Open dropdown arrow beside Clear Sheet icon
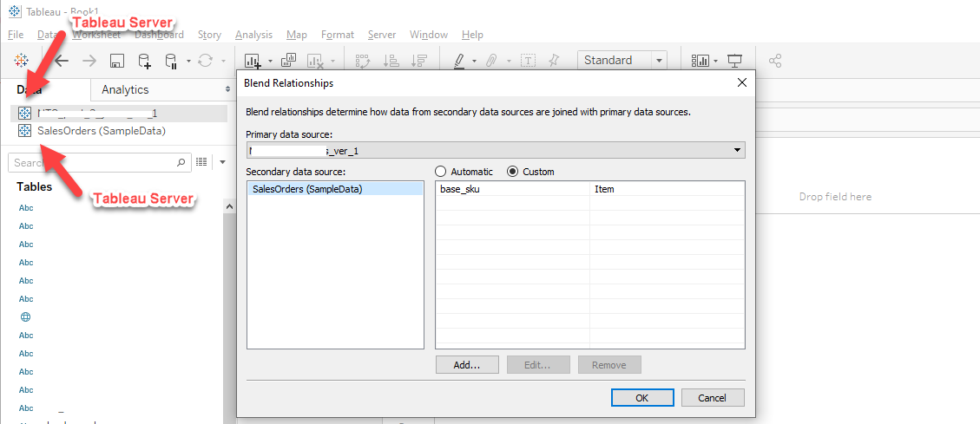 pyautogui.click(x=332, y=62)
